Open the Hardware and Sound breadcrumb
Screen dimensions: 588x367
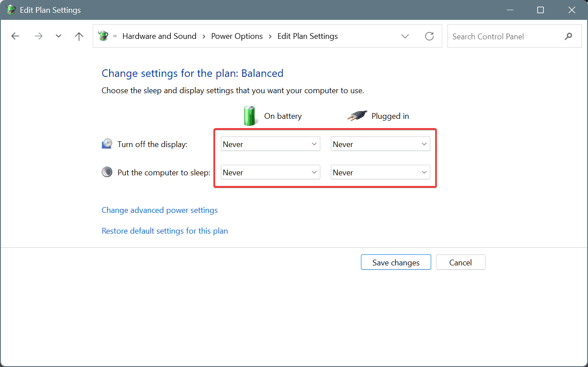(159, 36)
